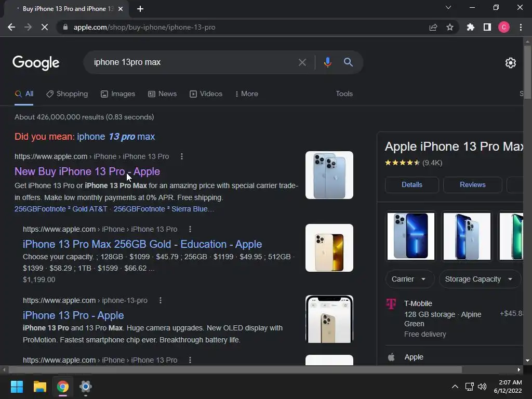The height and width of the screenshot is (399, 532).
Task: Open the Windows Start menu
Action: click(x=17, y=387)
